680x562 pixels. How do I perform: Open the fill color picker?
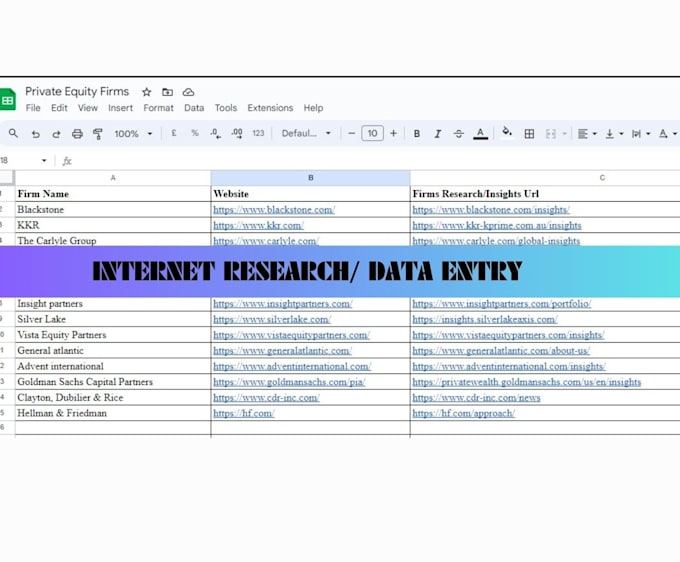507,132
